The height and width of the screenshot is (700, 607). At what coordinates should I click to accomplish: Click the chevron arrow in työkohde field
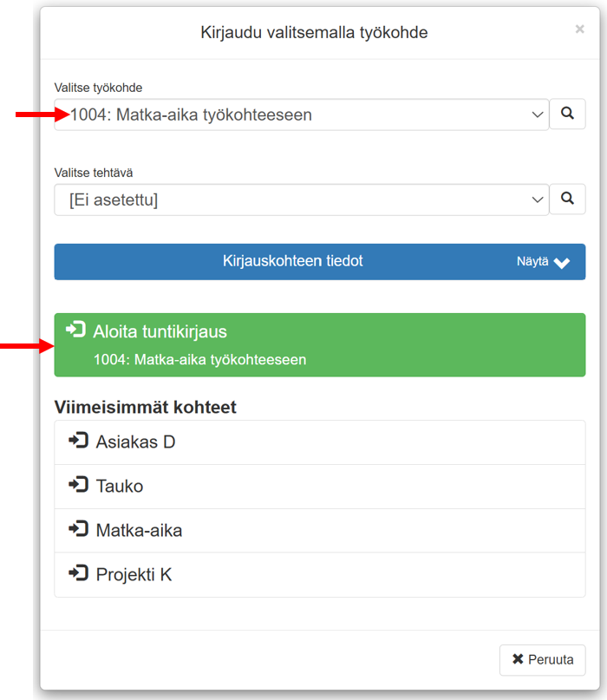[538, 114]
